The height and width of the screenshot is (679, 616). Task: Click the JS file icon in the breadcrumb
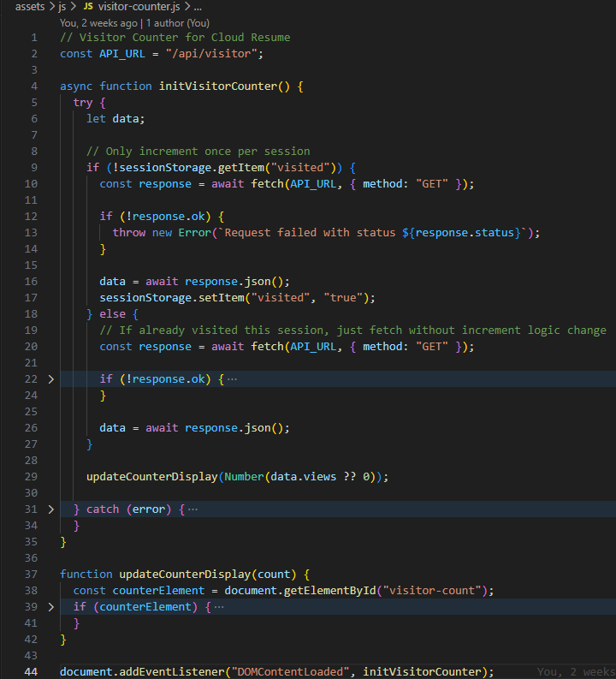88,7
